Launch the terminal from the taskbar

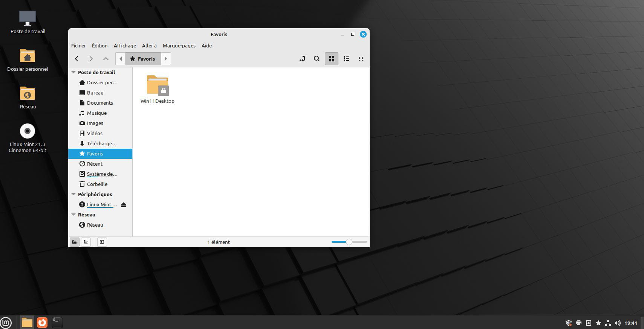point(57,322)
